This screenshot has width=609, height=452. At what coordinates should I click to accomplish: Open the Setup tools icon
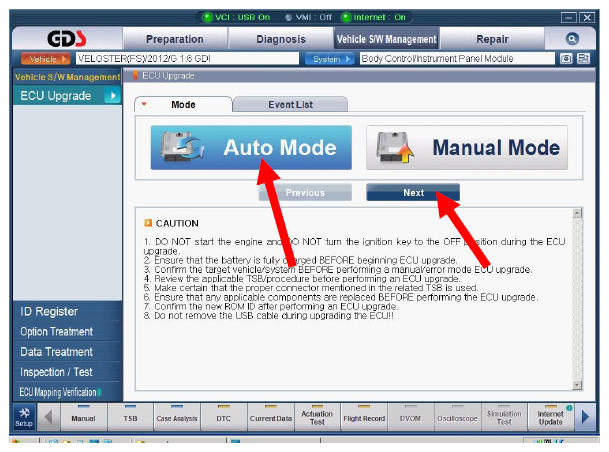24,417
